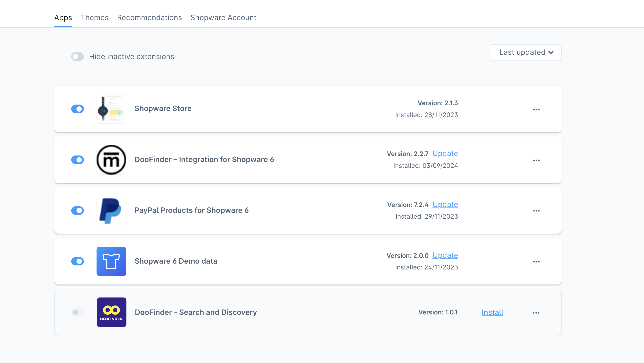Click the Version: 2.1.3 text
Screen dimensions: 644x363
click(x=438, y=103)
